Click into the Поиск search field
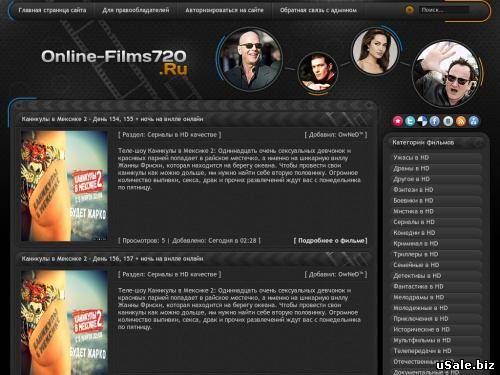The width and height of the screenshot is (500, 375). pyautogui.click(x=444, y=10)
